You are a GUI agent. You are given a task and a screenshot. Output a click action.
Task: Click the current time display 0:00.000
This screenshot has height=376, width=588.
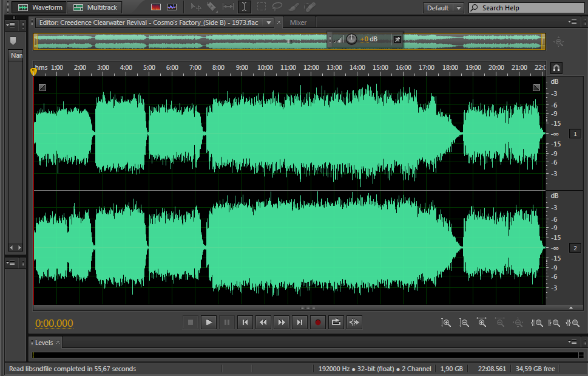point(55,323)
